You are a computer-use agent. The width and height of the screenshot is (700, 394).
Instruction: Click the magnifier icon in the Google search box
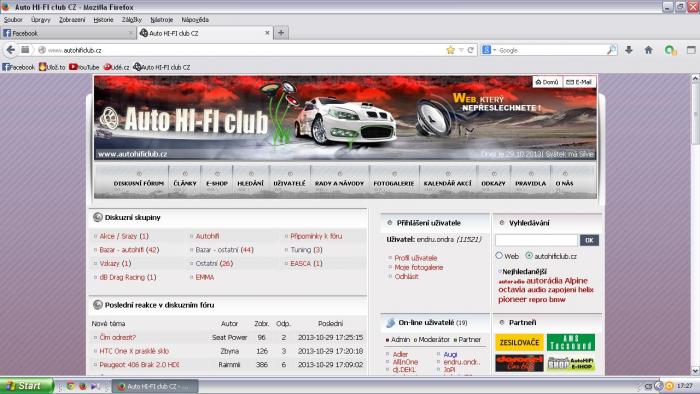612,50
